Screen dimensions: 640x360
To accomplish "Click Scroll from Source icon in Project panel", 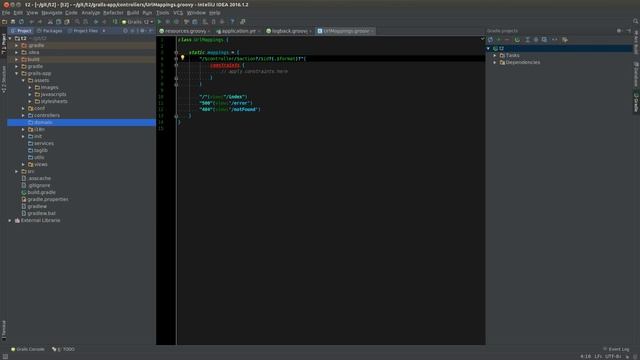I will 125,31.
